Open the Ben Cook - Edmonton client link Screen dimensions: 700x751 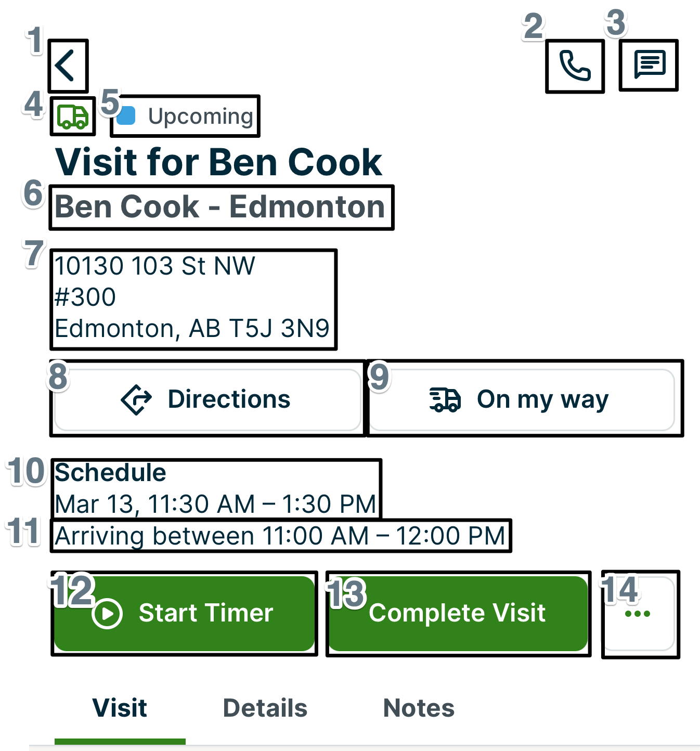click(x=220, y=207)
